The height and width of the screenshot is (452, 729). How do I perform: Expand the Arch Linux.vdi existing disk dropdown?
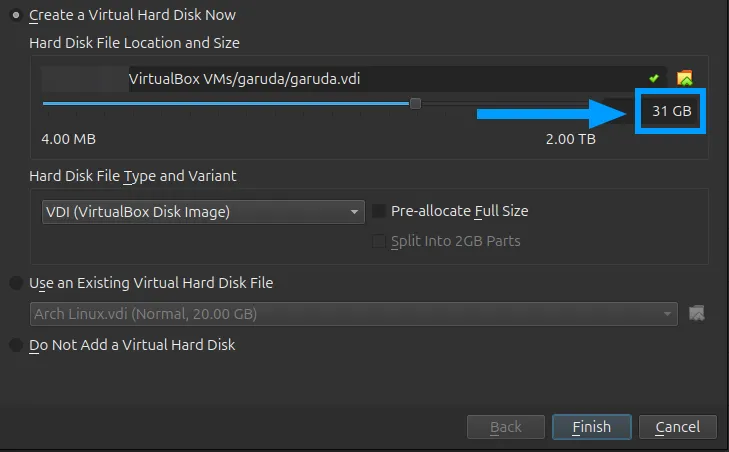tap(353, 314)
